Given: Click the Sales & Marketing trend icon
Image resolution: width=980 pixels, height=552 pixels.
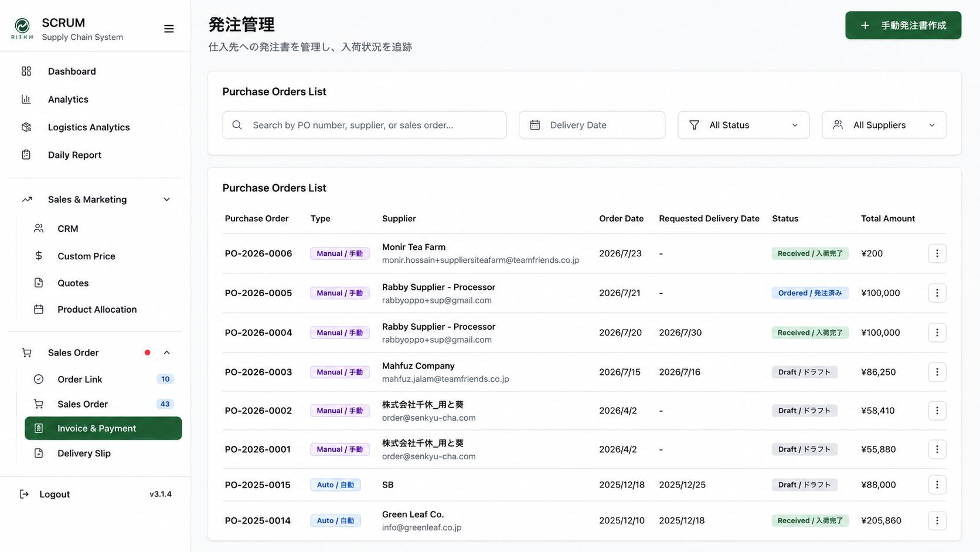Looking at the screenshot, I should coord(27,199).
